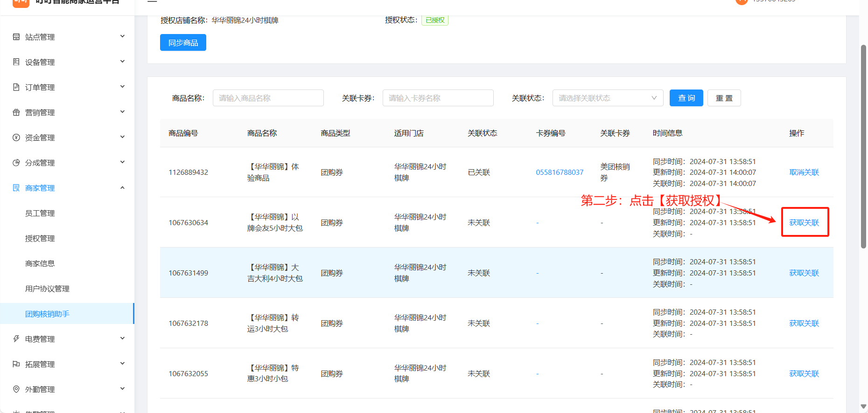
Task: Click the 分成管理 pie chart icon
Action: pyautogui.click(x=16, y=163)
